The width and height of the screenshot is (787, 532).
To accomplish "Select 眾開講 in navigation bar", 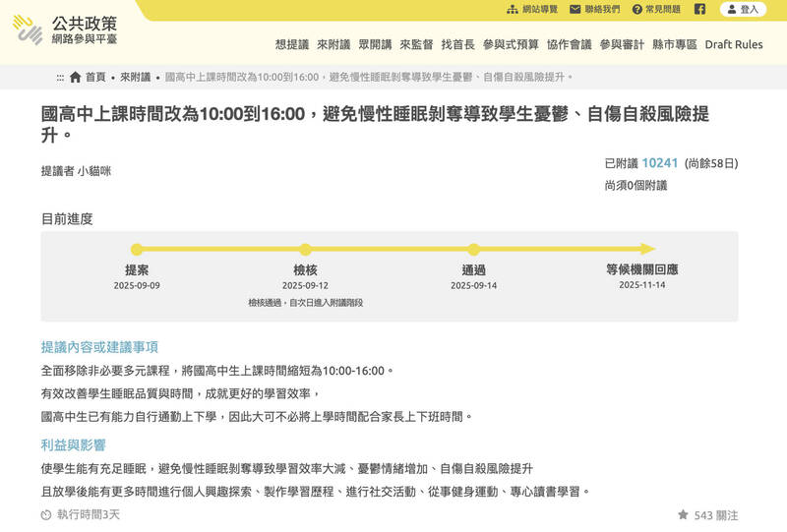I will point(375,44).
